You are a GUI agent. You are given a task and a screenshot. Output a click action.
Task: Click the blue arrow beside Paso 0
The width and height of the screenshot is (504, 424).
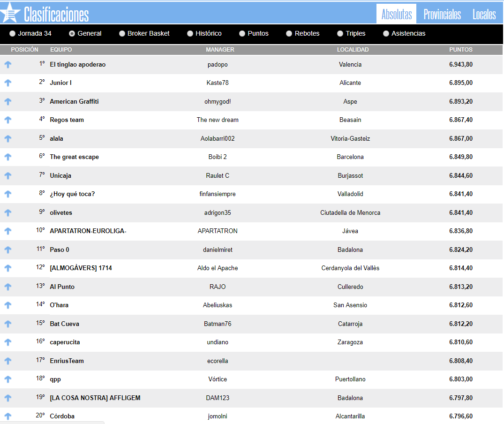[x=8, y=250]
